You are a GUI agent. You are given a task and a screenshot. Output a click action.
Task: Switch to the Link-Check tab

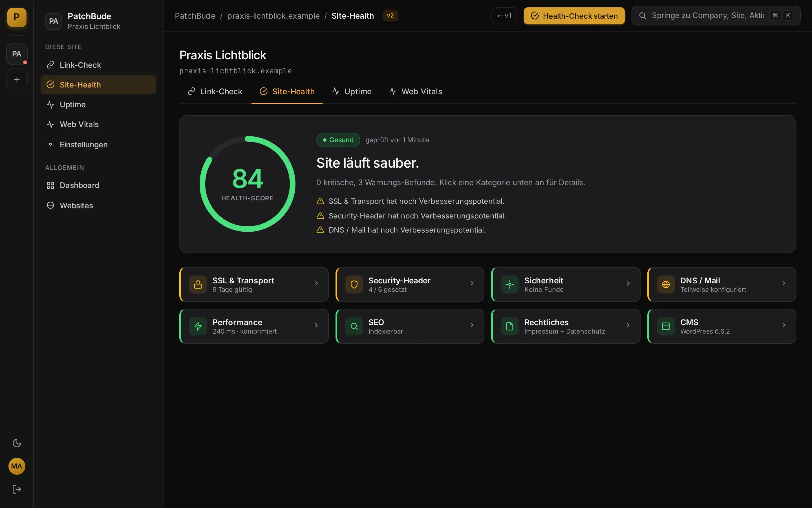tap(215, 91)
